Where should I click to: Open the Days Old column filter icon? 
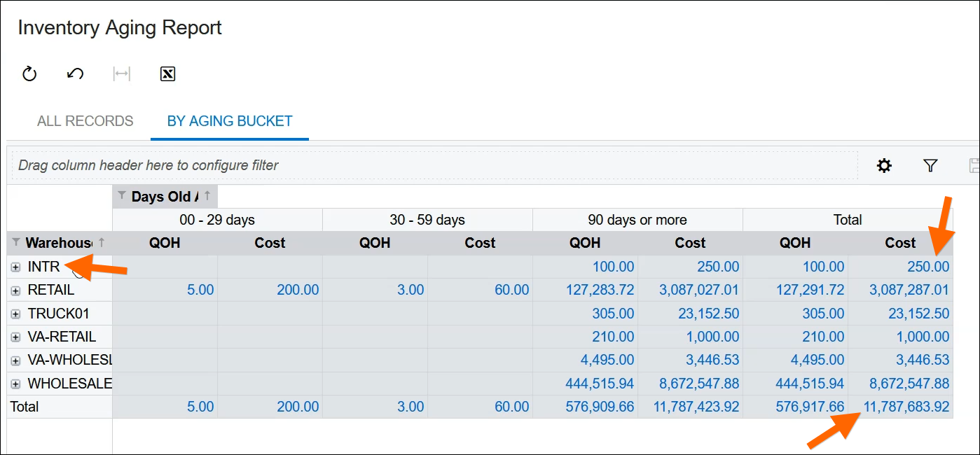click(122, 196)
